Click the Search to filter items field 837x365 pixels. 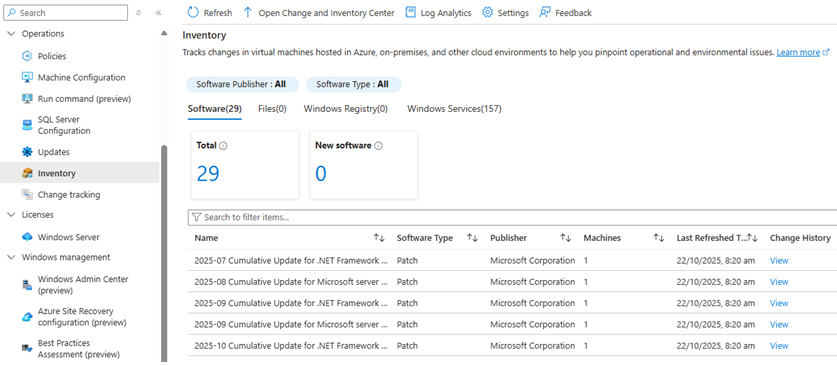512,217
